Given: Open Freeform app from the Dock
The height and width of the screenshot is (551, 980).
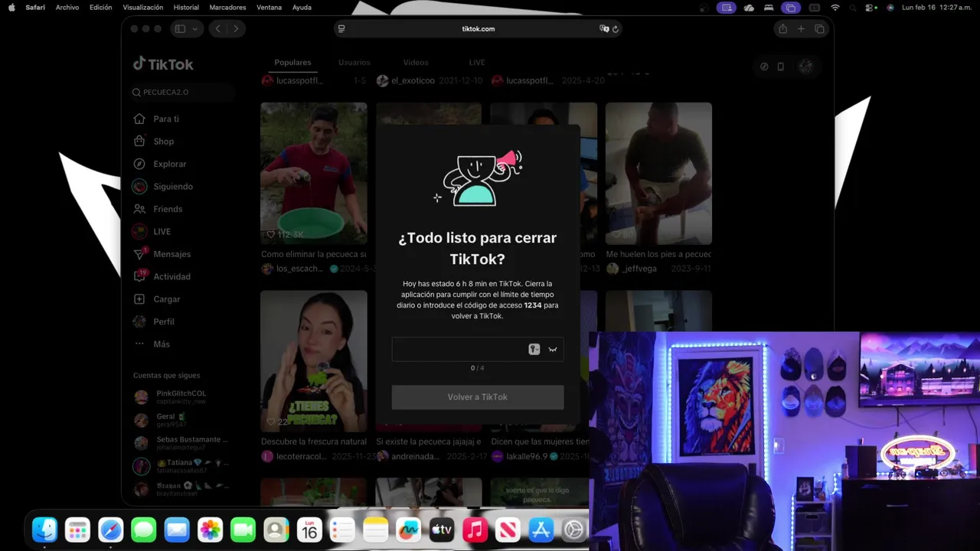Looking at the screenshot, I should point(408,530).
